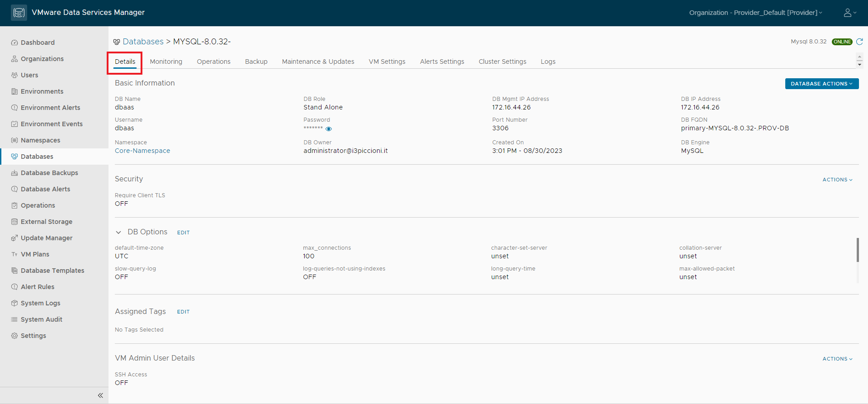Click the Users sidebar icon
The image size is (868, 404).
pyautogui.click(x=14, y=75)
